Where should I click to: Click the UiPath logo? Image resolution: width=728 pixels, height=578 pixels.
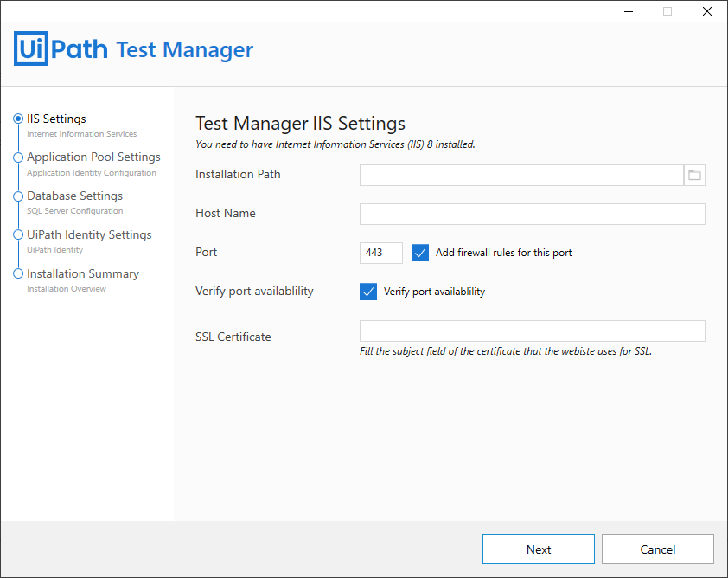[x=61, y=48]
